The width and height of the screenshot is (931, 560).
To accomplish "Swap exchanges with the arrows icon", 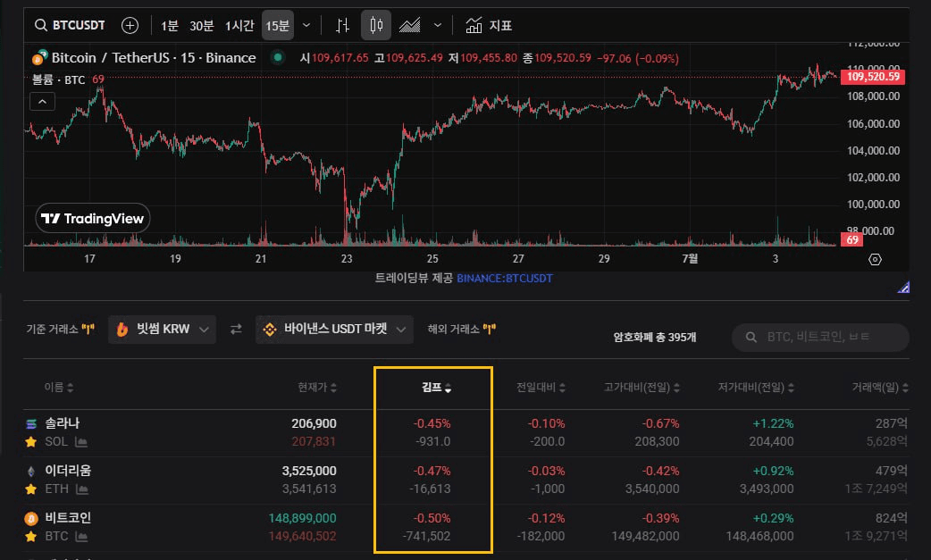I will pyautogui.click(x=236, y=330).
